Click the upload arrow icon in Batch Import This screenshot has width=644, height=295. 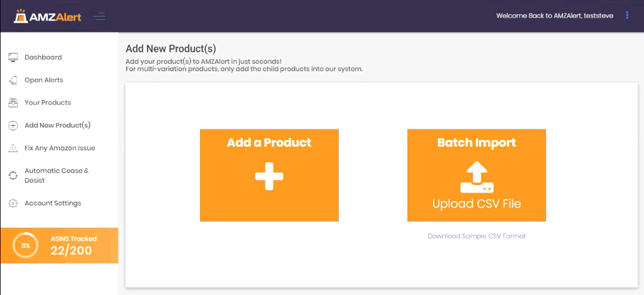pos(476,177)
